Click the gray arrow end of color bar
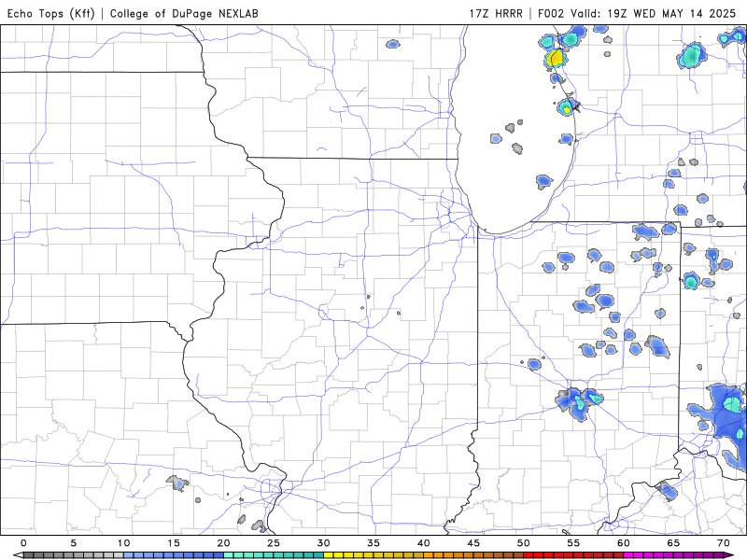Screen dimensions: 747x560 pyautogui.click(x=18, y=555)
